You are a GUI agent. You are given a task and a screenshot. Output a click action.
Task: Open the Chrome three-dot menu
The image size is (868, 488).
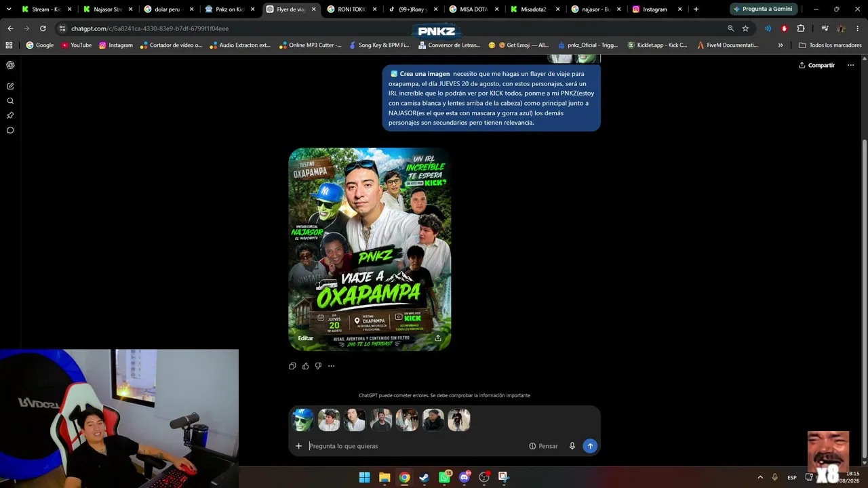(x=858, y=28)
